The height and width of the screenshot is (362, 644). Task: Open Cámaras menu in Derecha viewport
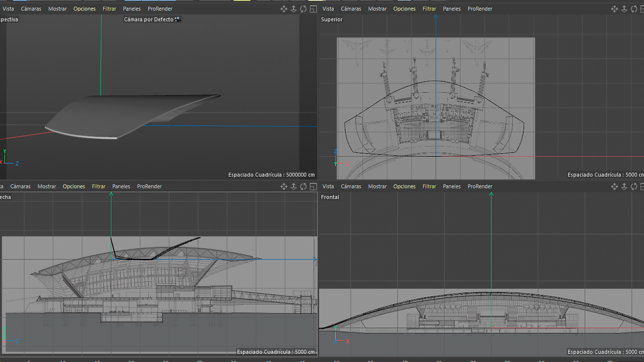point(20,187)
